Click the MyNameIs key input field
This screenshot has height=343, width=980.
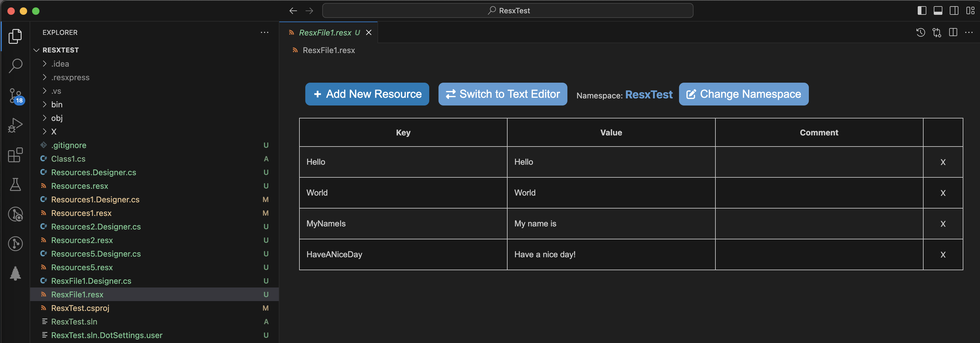tap(402, 223)
